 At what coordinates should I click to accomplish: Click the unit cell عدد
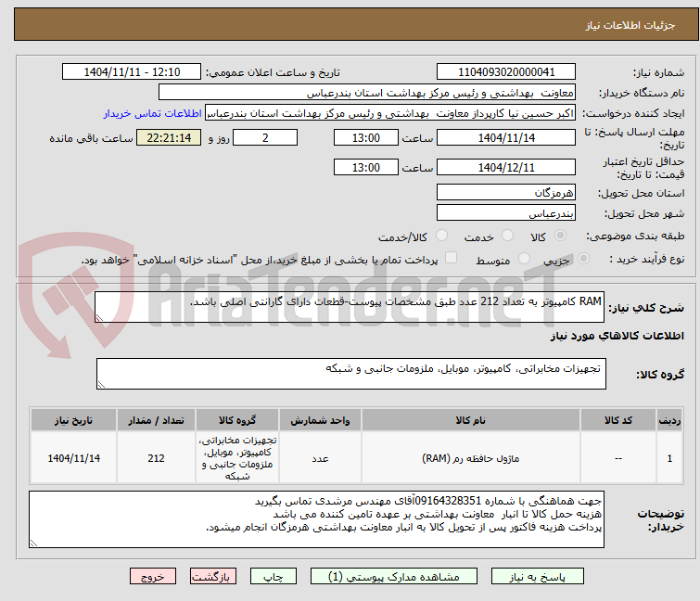[x=320, y=458]
